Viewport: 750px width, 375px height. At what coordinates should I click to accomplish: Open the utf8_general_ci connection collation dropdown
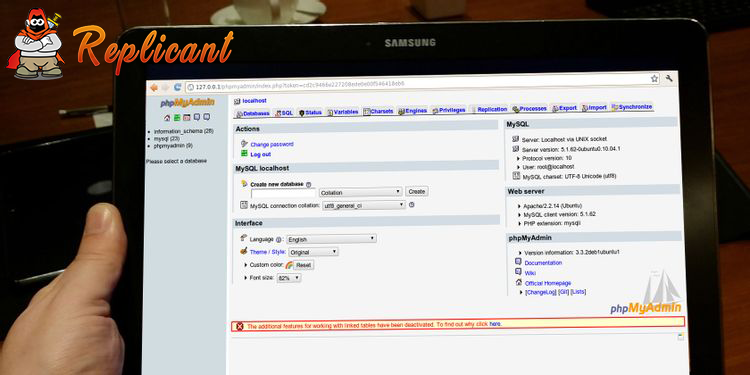tap(364, 205)
